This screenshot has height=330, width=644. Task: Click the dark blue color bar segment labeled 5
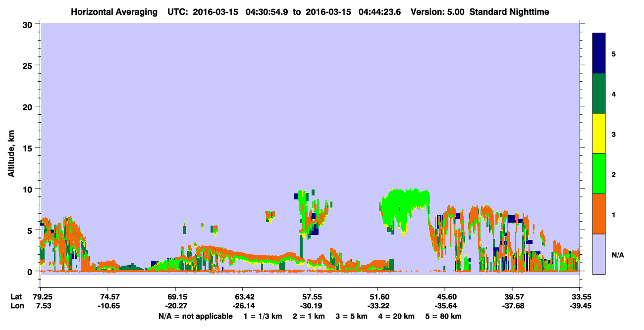pyautogui.click(x=599, y=53)
